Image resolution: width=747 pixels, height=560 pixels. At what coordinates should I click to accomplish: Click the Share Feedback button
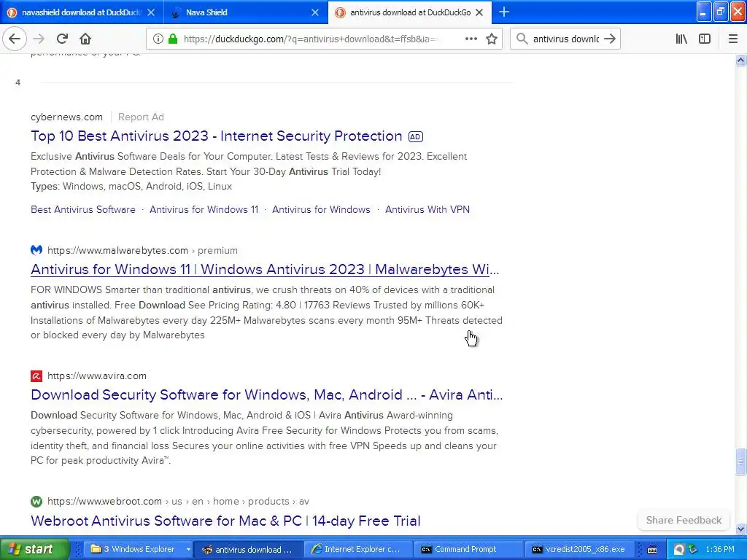click(684, 520)
